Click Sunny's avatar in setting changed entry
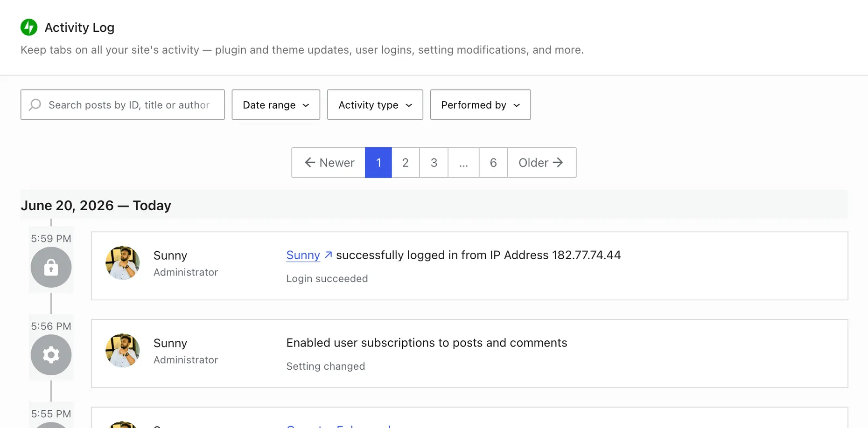This screenshot has height=428, width=868. 123,351
